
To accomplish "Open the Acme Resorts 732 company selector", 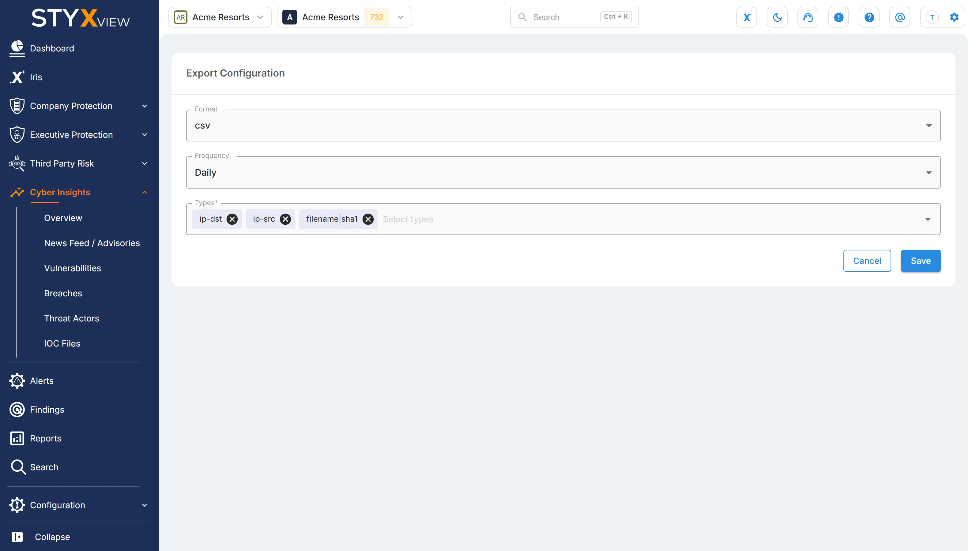I will pyautogui.click(x=344, y=17).
